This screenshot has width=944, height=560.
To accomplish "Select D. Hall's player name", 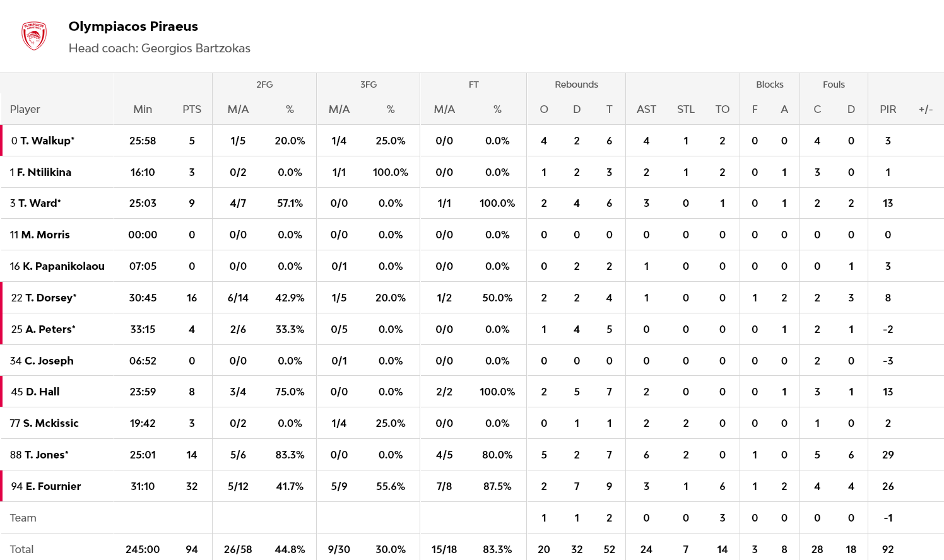I will click(42, 392).
